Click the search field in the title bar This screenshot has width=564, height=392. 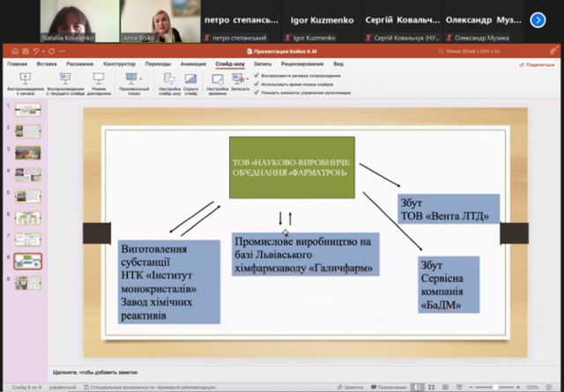pos(470,51)
